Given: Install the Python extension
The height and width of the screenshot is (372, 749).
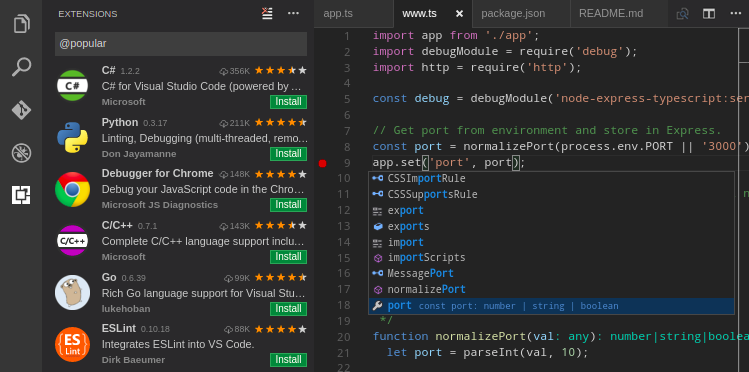Looking at the screenshot, I should click(x=289, y=153).
